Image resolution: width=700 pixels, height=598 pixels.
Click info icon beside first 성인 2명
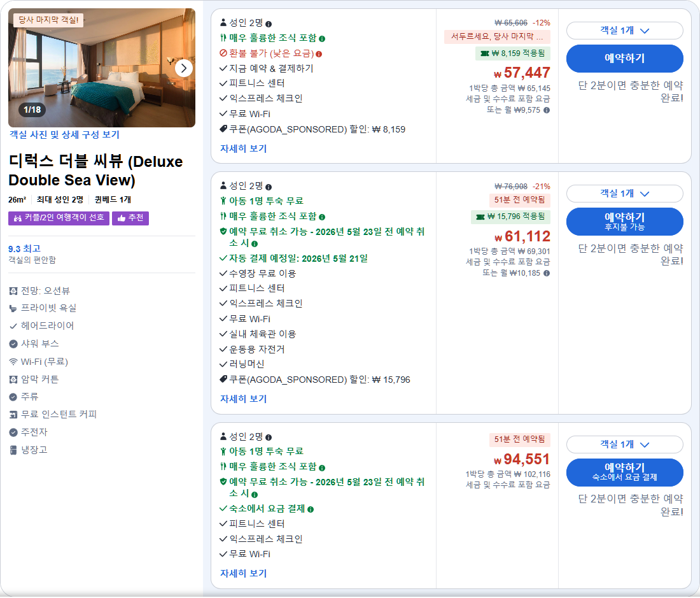point(269,24)
